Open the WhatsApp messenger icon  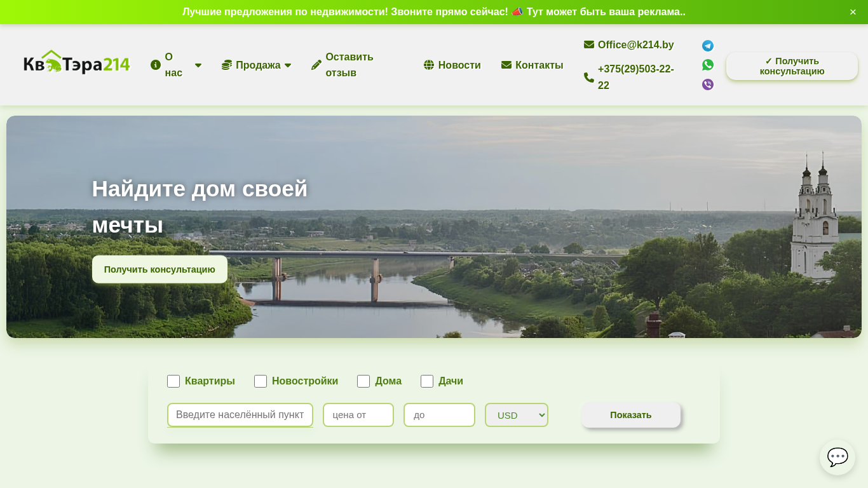708,65
